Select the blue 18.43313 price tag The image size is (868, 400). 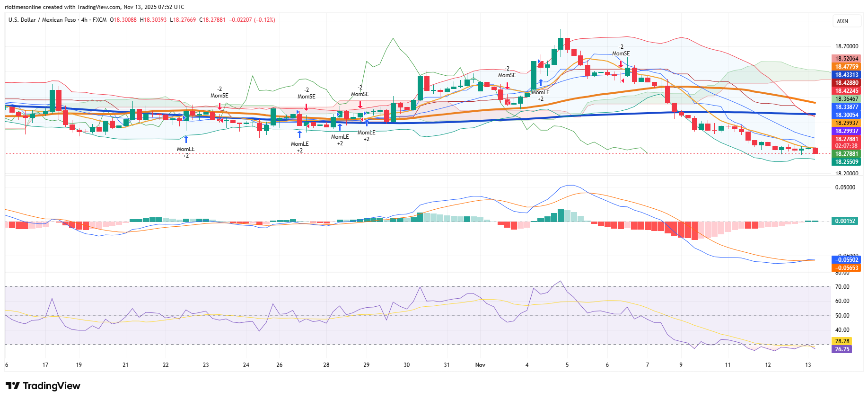click(x=847, y=75)
